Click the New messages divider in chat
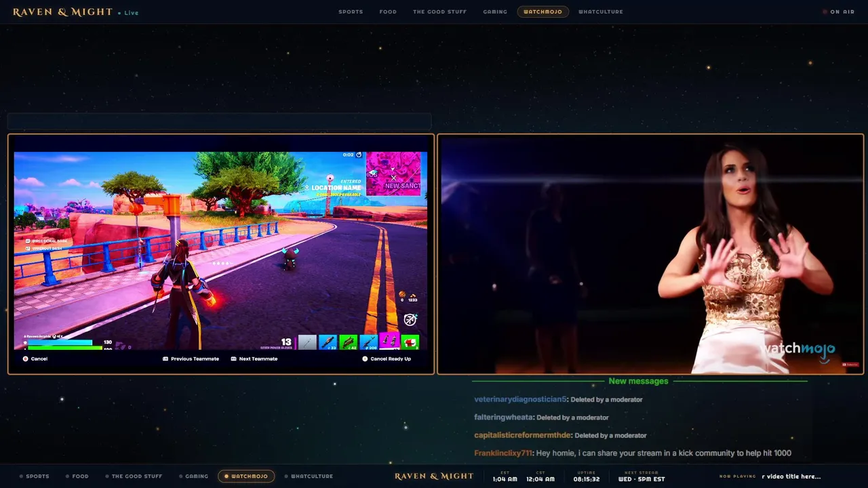 tap(638, 382)
